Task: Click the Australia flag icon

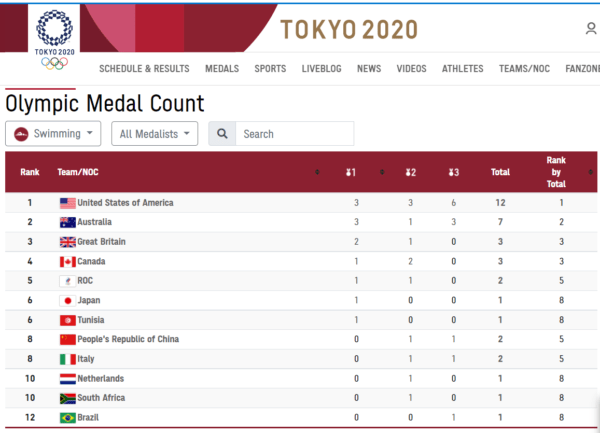Action: click(68, 222)
